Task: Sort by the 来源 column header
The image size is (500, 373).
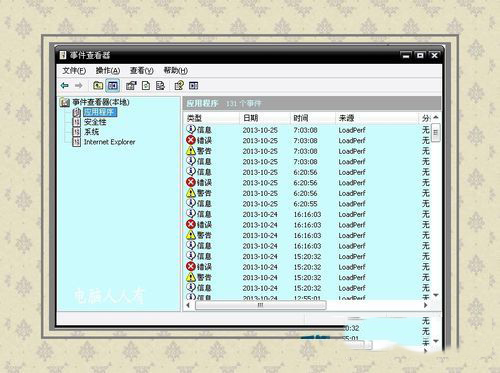Action: pyautogui.click(x=377, y=118)
